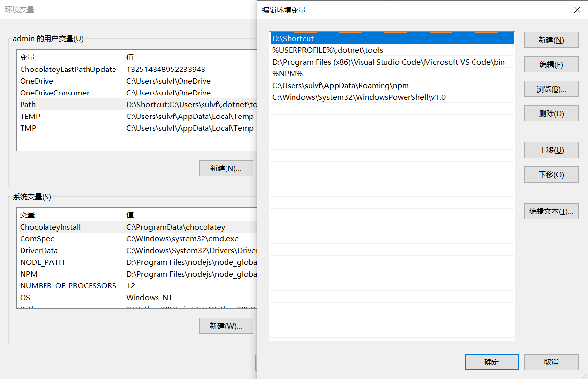Click the C:\Windows\system32\cmd.exe value cell

pyautogui.click(x=182, y=239)
